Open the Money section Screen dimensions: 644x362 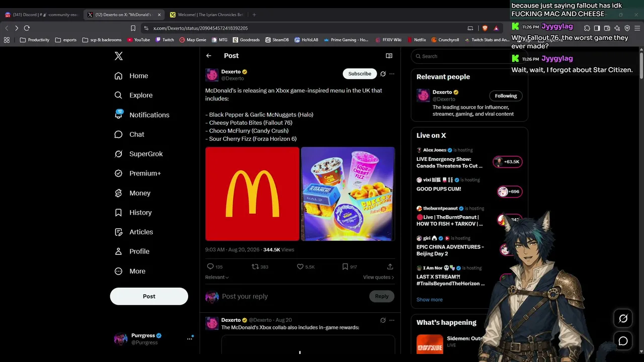(132, 193)
